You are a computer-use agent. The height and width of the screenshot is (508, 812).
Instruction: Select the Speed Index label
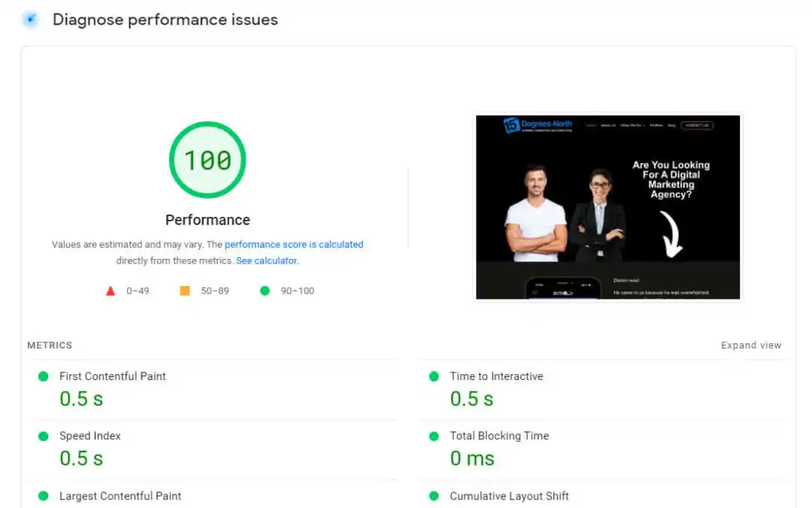pos(90,436)
